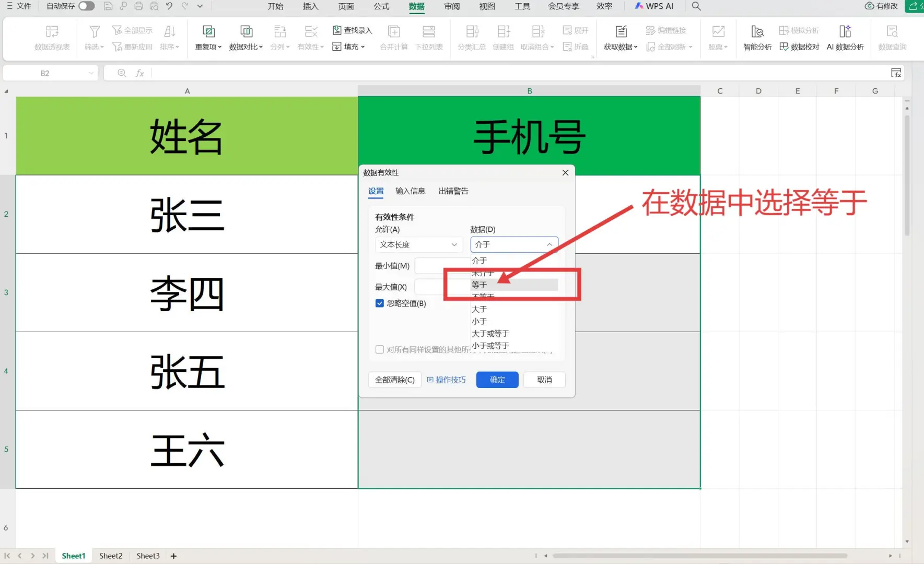The width and height of the screenshot is (924, 564).
Task: Open the 操作技巧 link
Action: (447, 380)
